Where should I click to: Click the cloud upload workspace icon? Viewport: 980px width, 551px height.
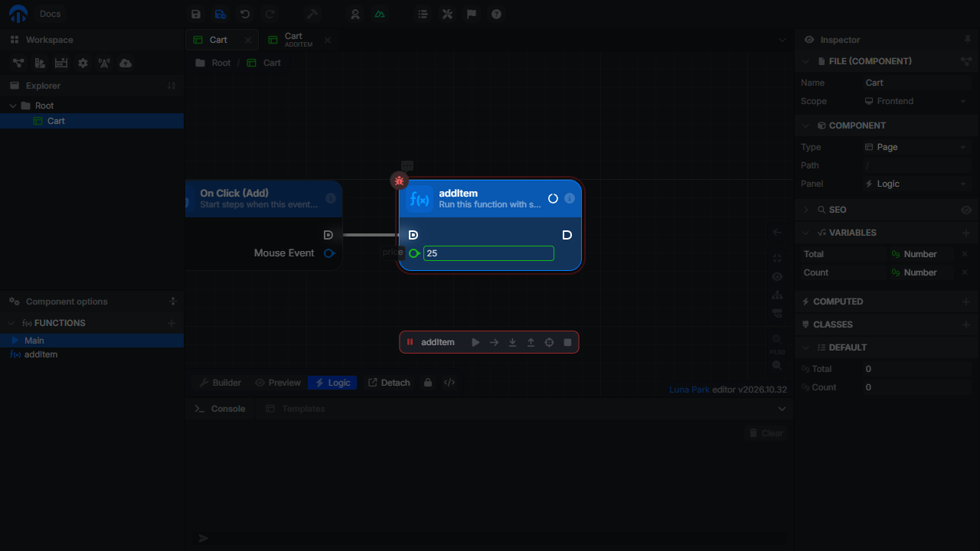(x=126, y=63)
